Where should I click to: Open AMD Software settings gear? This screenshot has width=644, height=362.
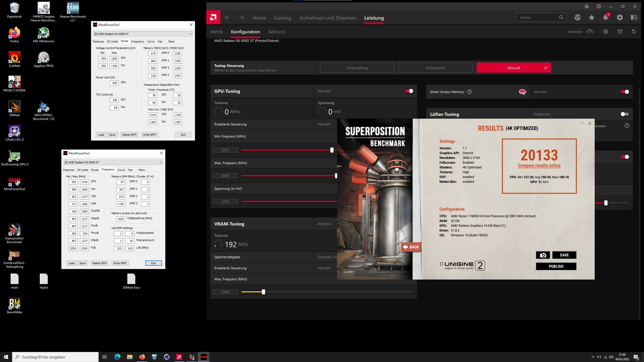[x=620, y=17]
